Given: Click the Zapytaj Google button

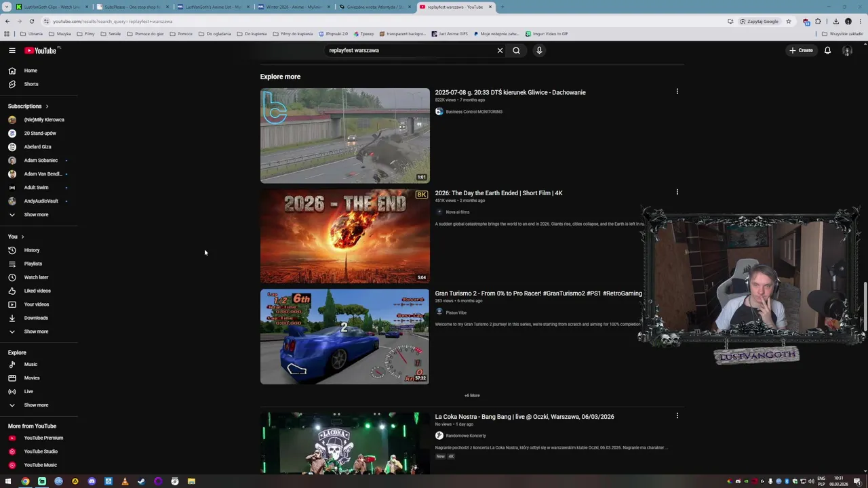Looking at the screenshot, I should coord(759,21).
